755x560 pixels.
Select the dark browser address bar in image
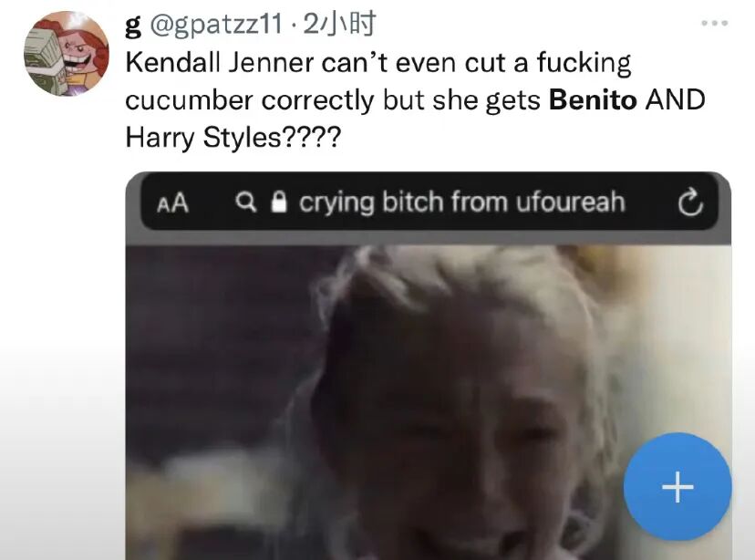tap(429, 202)
